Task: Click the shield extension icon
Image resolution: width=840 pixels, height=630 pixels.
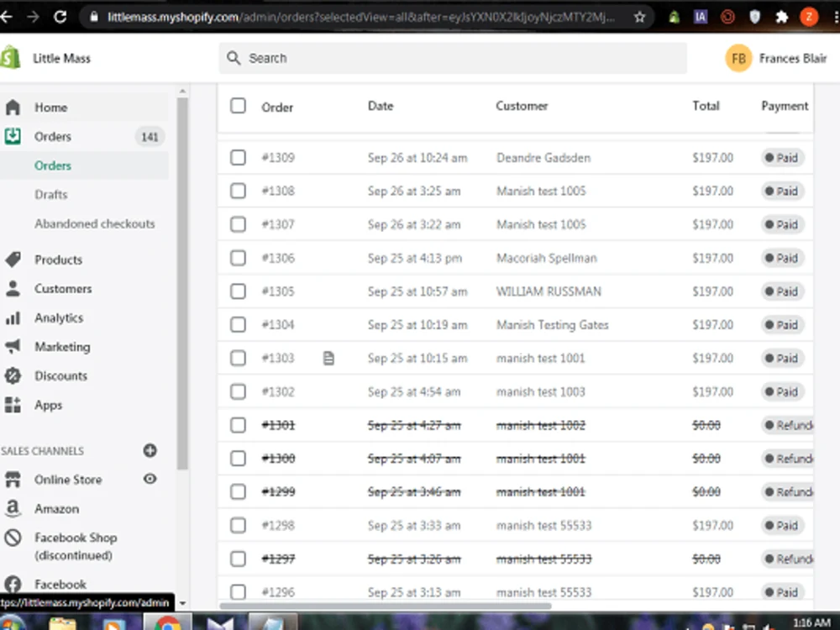Action: 755,17
